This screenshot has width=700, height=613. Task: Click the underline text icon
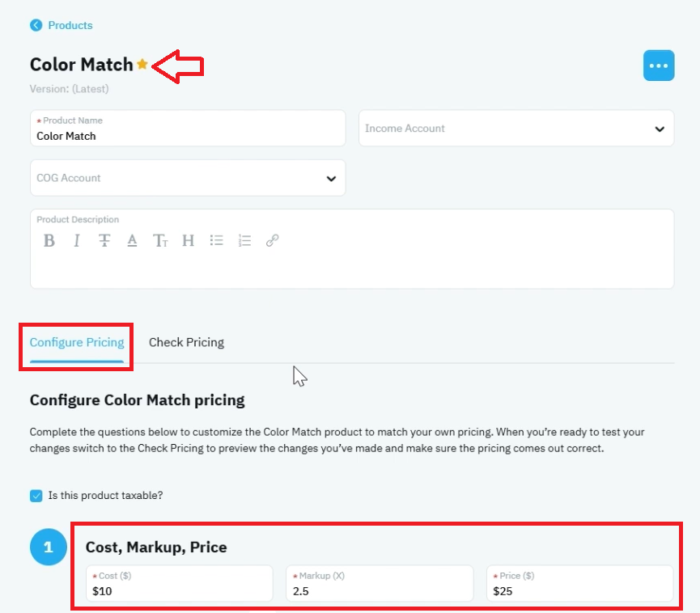click(x=132, y=240)
